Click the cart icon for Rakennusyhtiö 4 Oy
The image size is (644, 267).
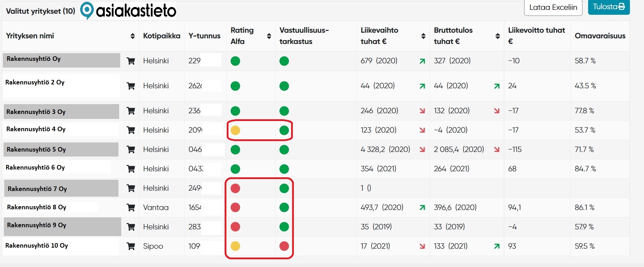point(131,131)
